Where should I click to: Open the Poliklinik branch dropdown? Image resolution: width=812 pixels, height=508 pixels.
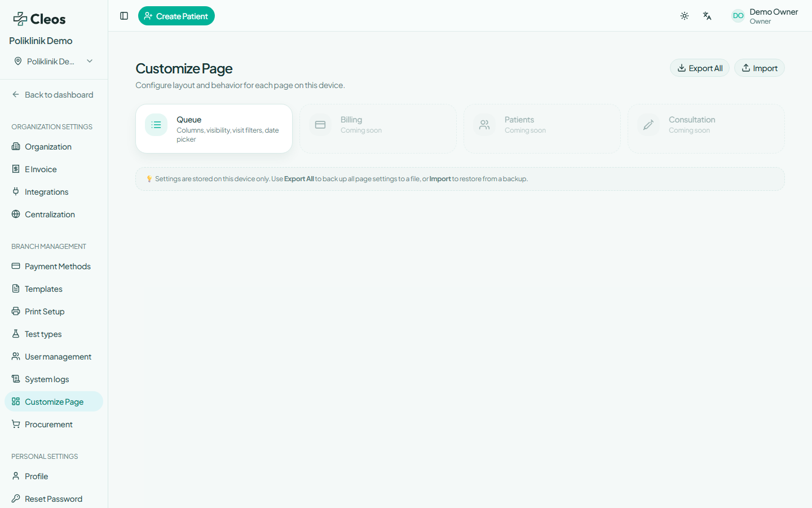[x=54, y=61]
